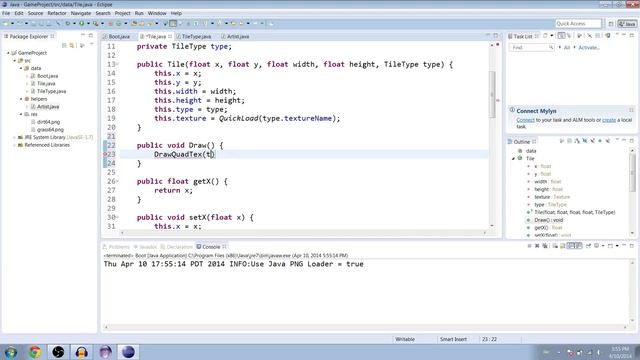The height and width of the screenshot is (360, 640).
Task: Click the Open Perspective button
Action: click(611, 24)
